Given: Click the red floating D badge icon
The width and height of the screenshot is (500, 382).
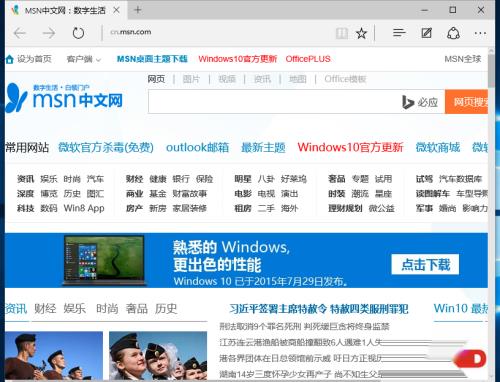Looking at the screenshot, I should tap(471, 358).
